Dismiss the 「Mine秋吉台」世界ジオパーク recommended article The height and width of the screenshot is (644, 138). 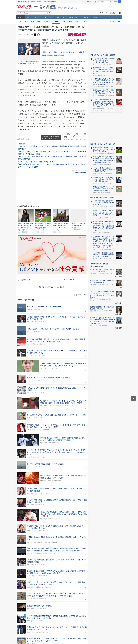coord(86,333)
